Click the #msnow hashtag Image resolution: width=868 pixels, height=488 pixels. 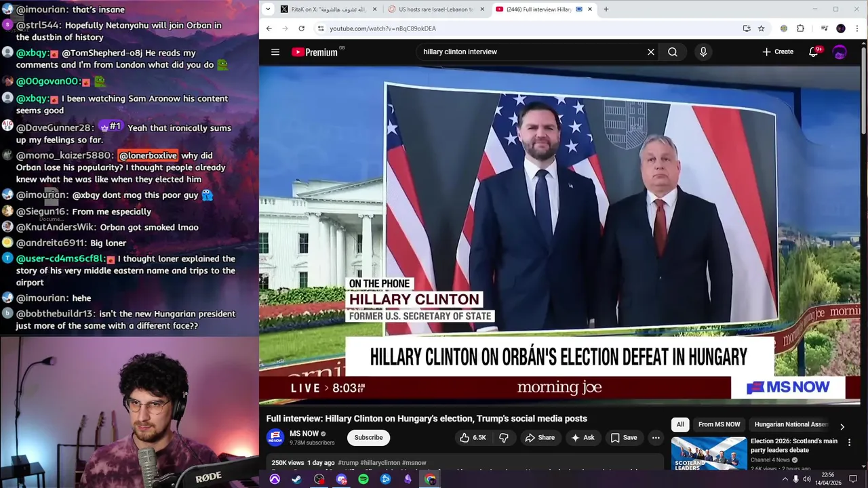click(414, 463)
